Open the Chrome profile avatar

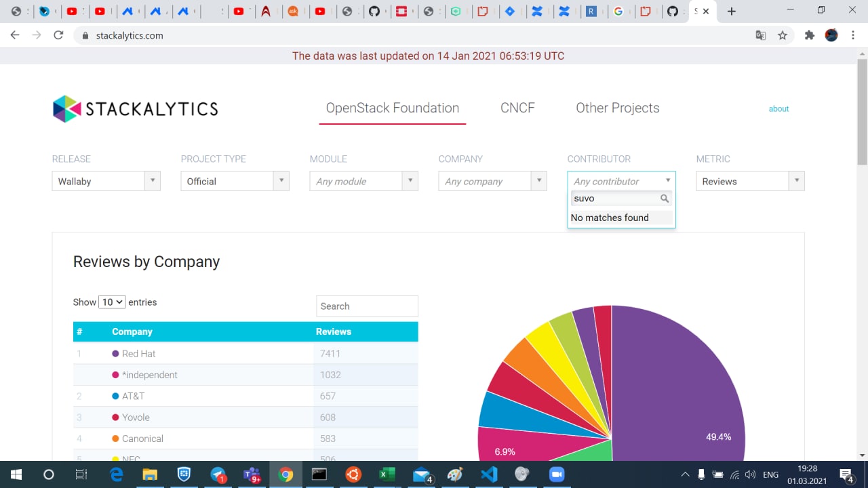(x=831, y=35)
